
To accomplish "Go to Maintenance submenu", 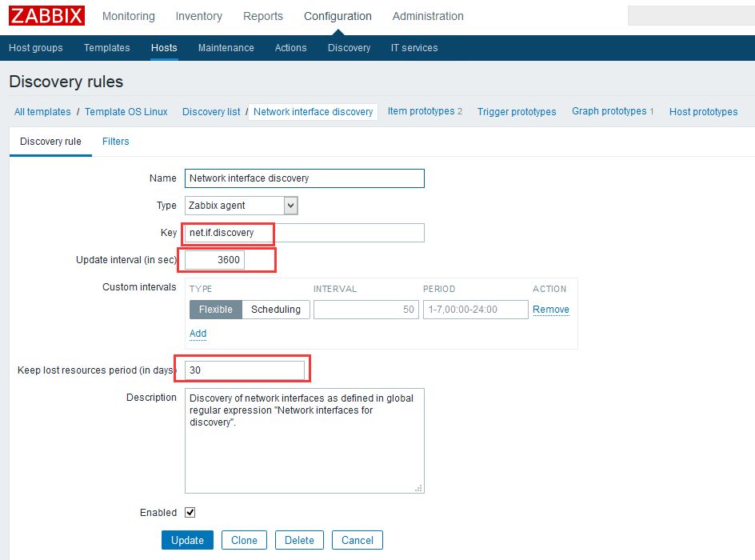I will (x=226, y=48).
